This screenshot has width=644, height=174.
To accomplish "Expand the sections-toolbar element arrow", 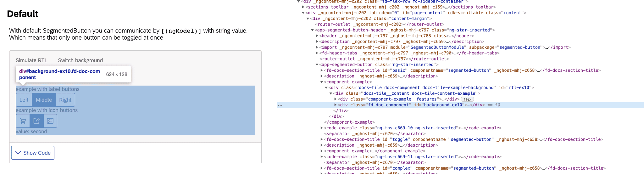I will point(303,7).
